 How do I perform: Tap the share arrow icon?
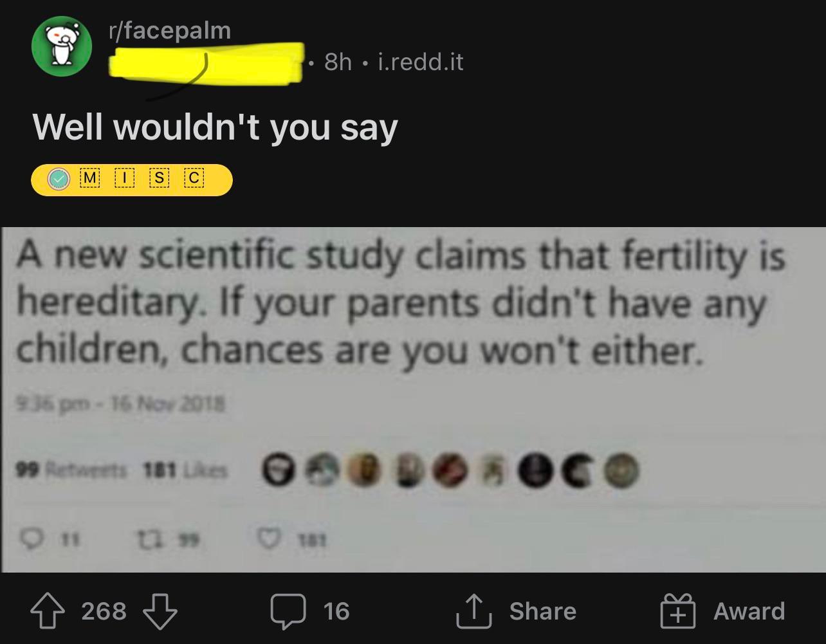tap(473, 612)
